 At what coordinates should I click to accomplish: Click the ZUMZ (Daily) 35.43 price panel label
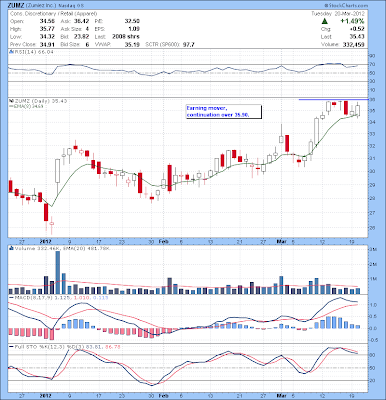[x=40, y=101]
